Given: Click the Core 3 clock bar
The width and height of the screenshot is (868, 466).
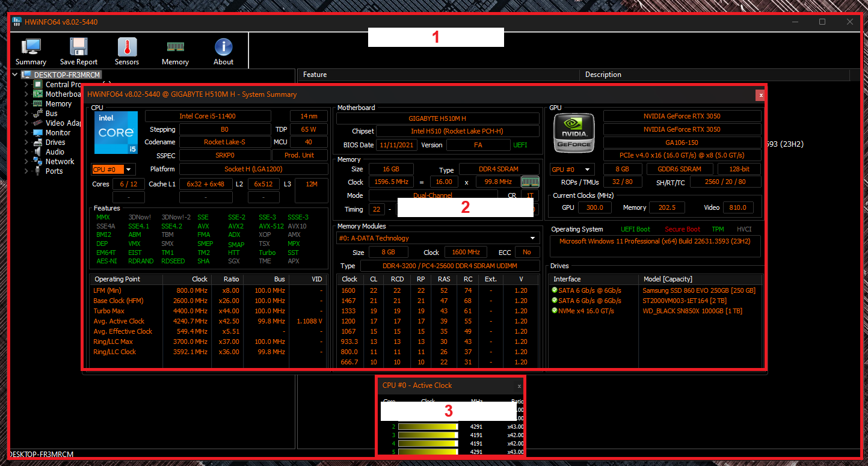Looking at the screenshot, I should (x=428, y=435).
